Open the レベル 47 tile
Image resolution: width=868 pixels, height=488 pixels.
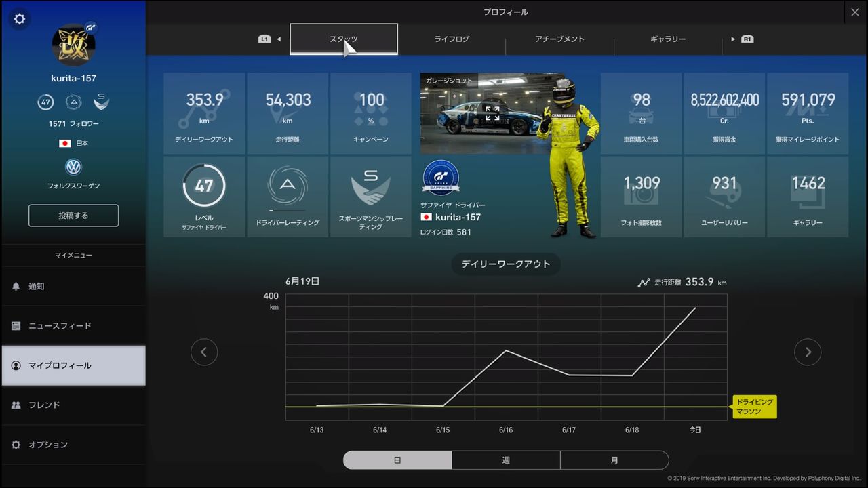205,197
